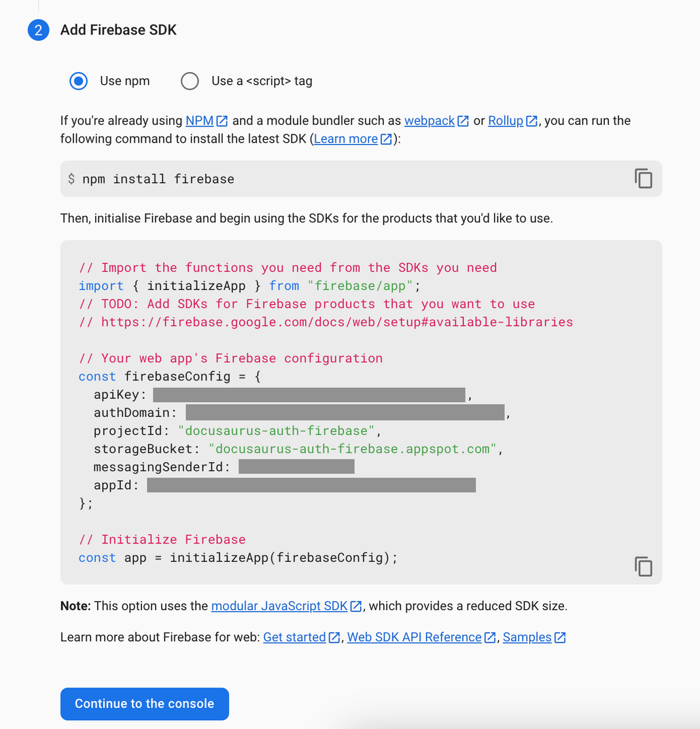Copy the Firebase config code snippet

[644, 566]
